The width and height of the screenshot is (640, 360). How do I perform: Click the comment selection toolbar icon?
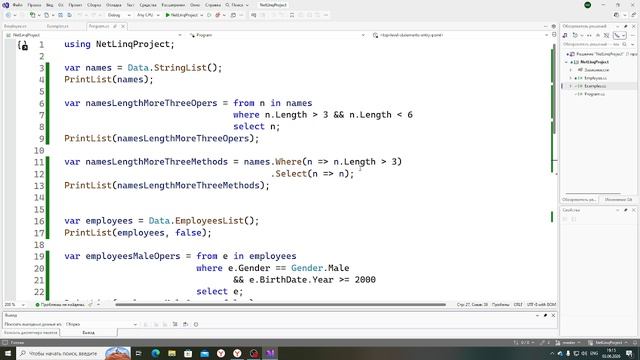253,15
